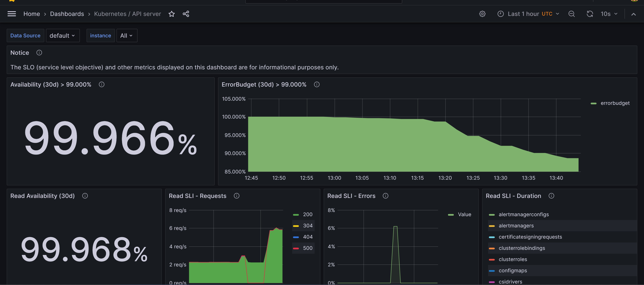Go to Home breadcrumb

pos(32,14)
